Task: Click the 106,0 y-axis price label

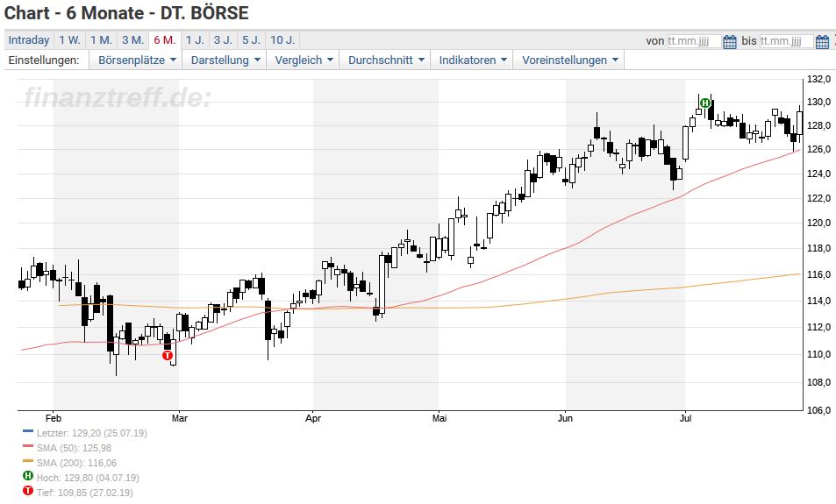Action: pyautogui.click(x=819, y=410)
